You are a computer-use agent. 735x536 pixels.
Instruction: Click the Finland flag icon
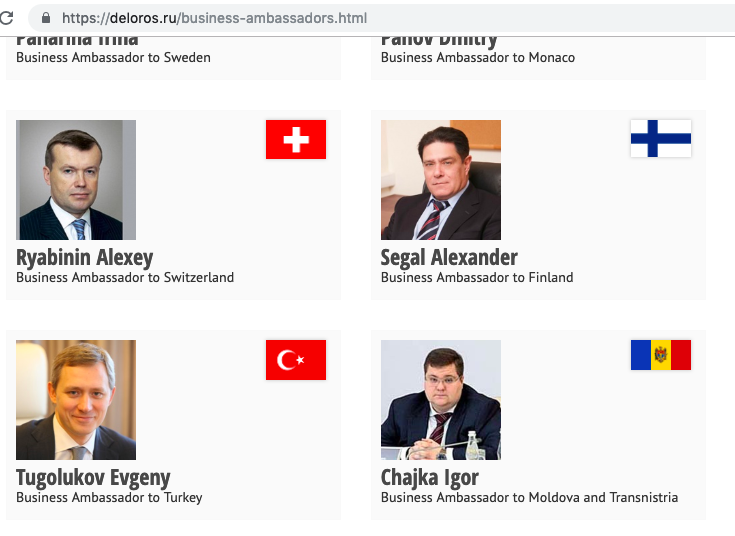click(x=660, y=139)
